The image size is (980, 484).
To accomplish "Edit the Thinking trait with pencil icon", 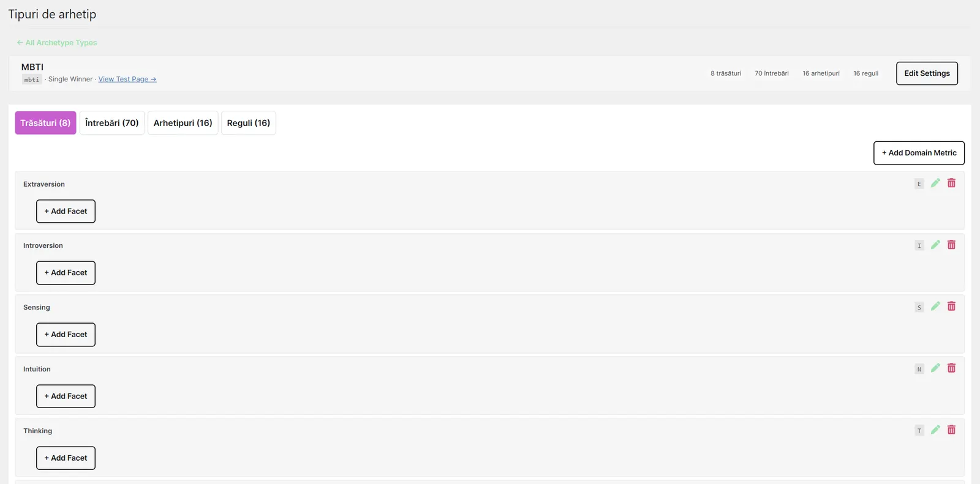I will tap(935, 430).
